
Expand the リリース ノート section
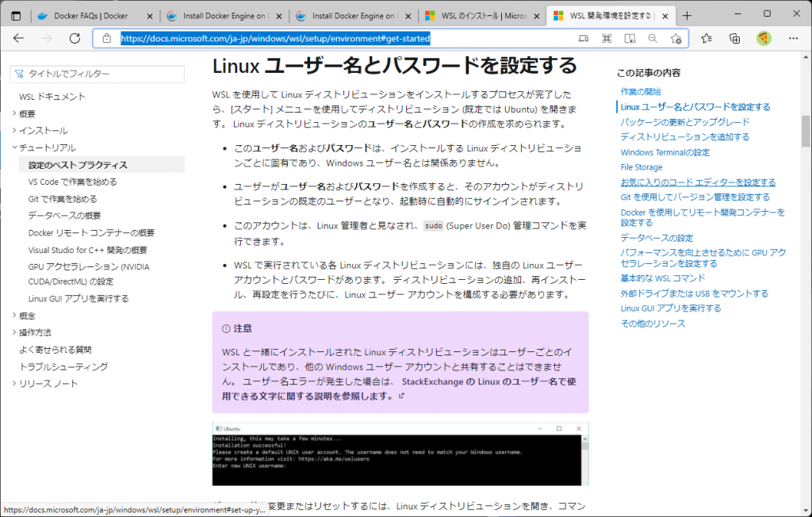14,383
